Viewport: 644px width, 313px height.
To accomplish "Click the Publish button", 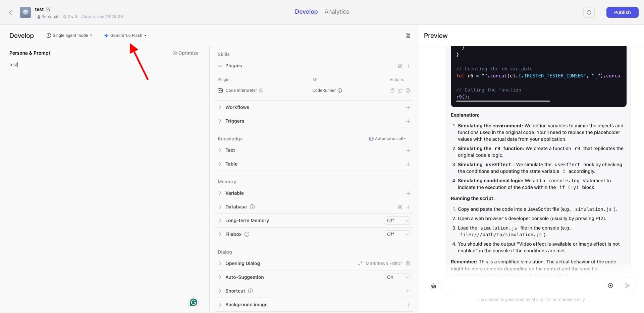I will 622,12.
